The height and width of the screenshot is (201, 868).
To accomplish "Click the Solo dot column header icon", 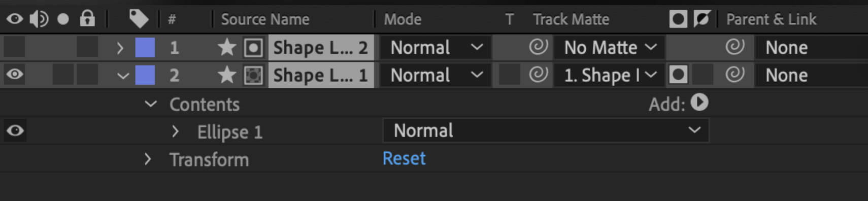I will pos(63,19).
